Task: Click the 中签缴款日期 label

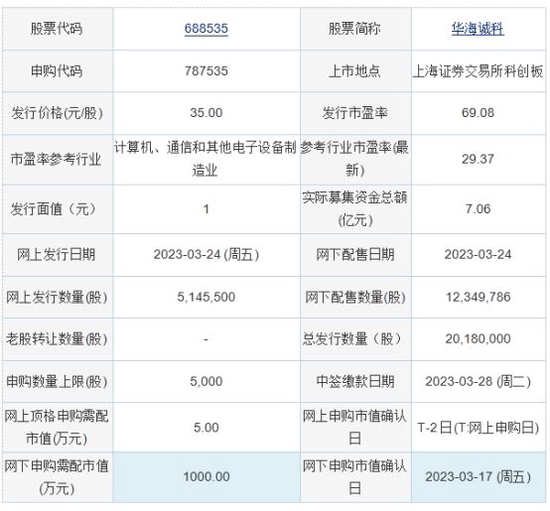Action: click(355, 382)
